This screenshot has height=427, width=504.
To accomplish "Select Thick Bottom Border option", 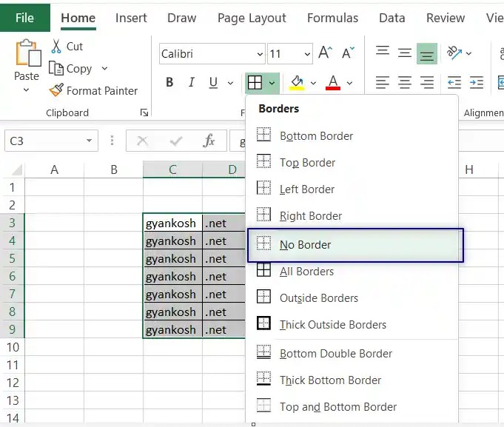I will click(352, 380).
